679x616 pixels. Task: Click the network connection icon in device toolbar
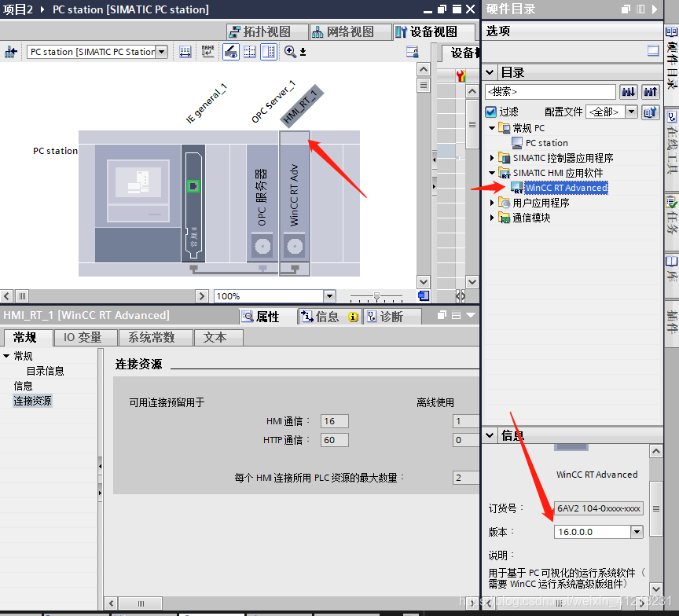[10, 52]
